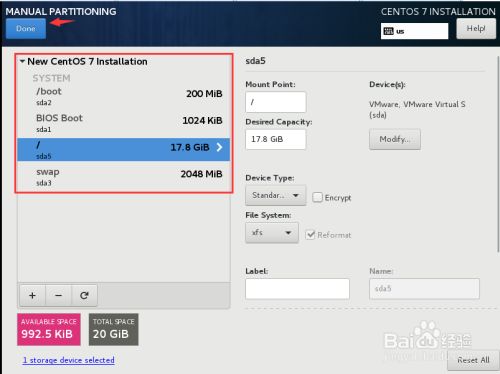This screenshot has height=374, width=500.
Task: Click the Reset All button
Action: (x=473, y=360)
